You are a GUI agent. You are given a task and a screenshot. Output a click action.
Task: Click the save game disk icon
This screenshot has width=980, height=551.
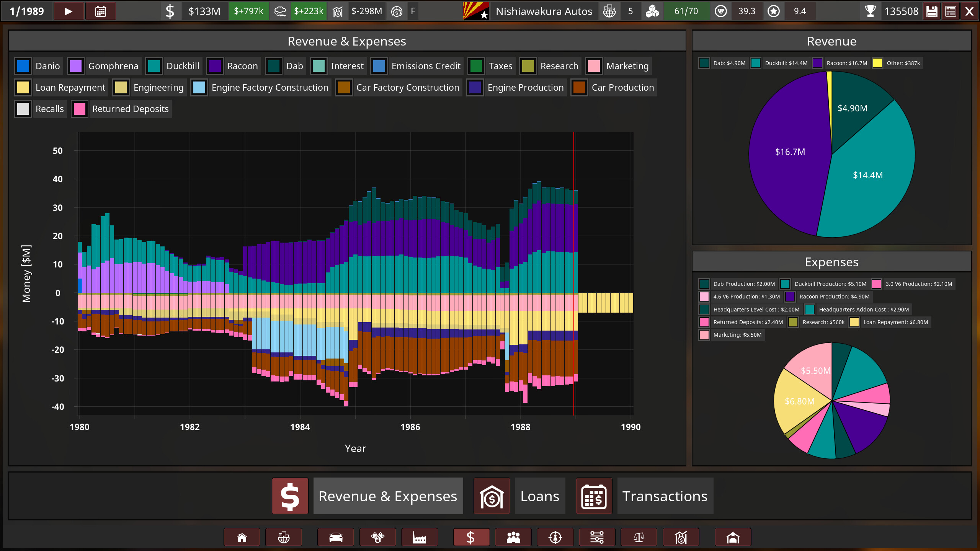coord(932,11)
